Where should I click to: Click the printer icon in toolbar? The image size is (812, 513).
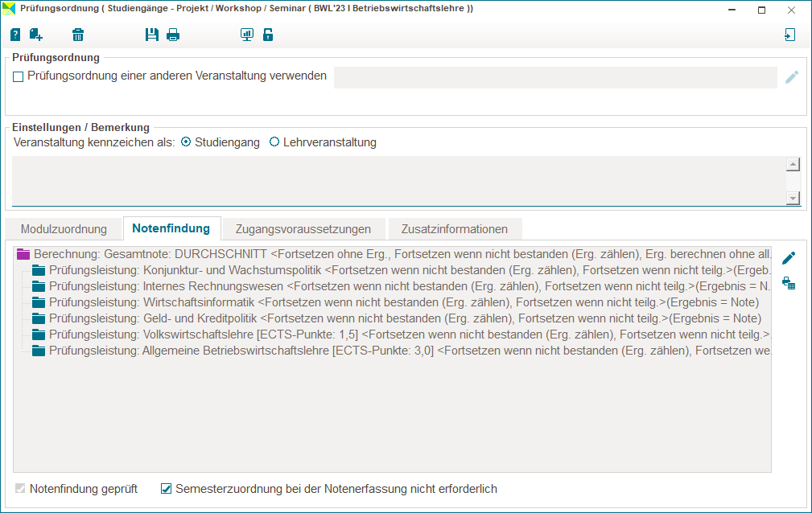point(173,35)
